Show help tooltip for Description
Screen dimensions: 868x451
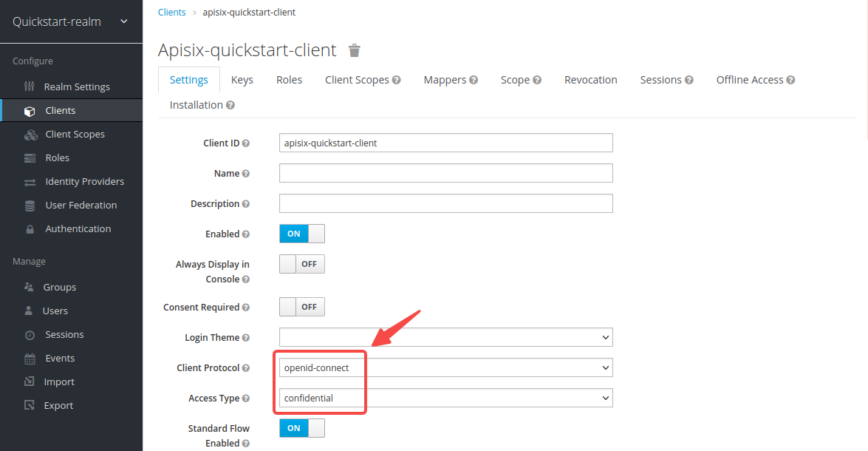point(246,205)
